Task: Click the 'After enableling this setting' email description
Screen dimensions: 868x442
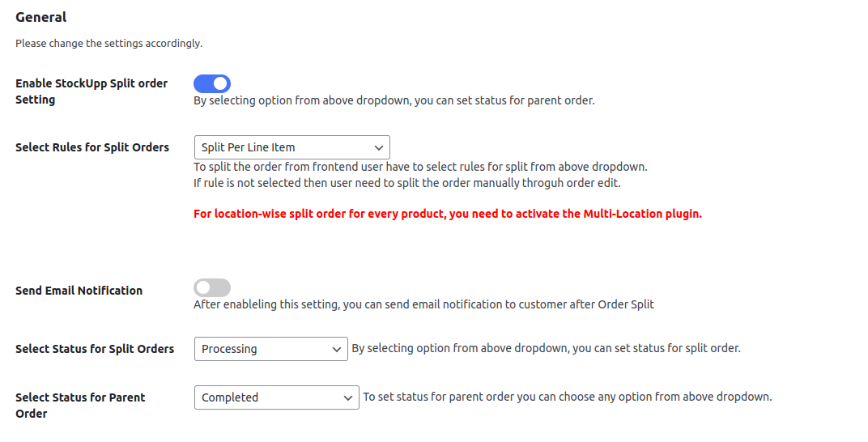Action: [423, 305]
